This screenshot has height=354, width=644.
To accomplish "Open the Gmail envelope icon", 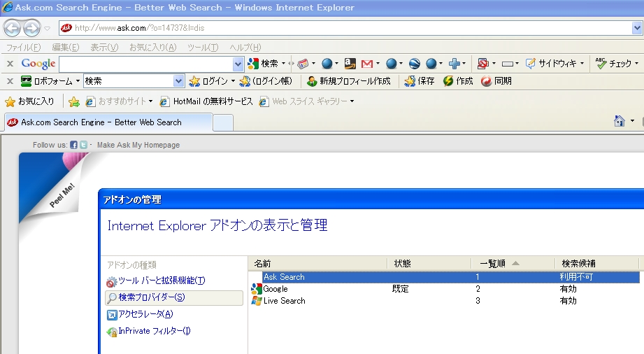I will [x=367, y=64].
